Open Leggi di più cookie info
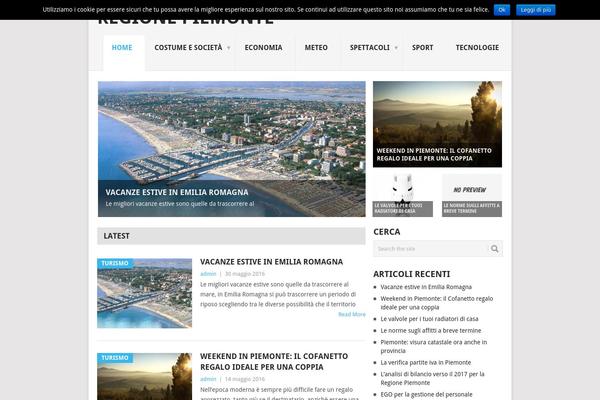 pos(535,10)
